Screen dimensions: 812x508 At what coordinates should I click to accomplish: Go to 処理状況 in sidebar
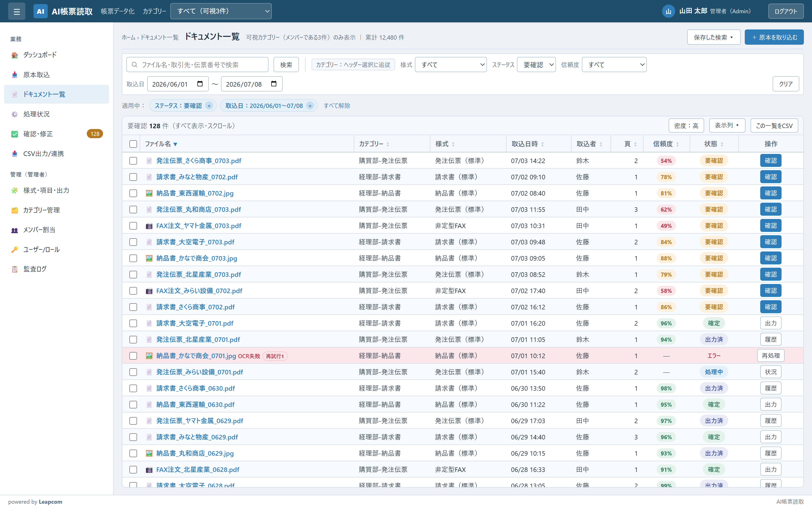[x=56, y=114]
